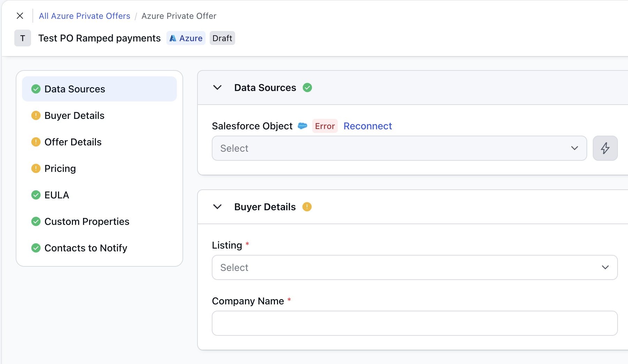Focus the Company Name input field
Image resolution: width=628 pixels, height=364 pixels.
pos(414,323)
